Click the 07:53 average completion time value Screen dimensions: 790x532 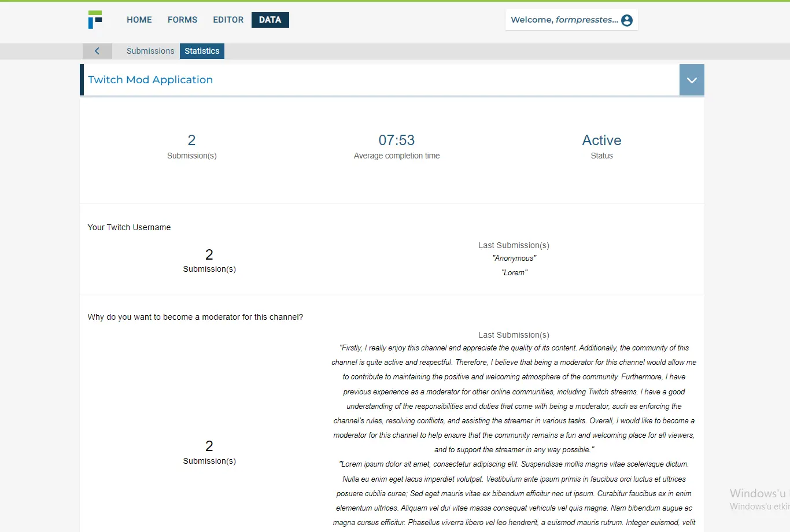[x=397, y=140]
